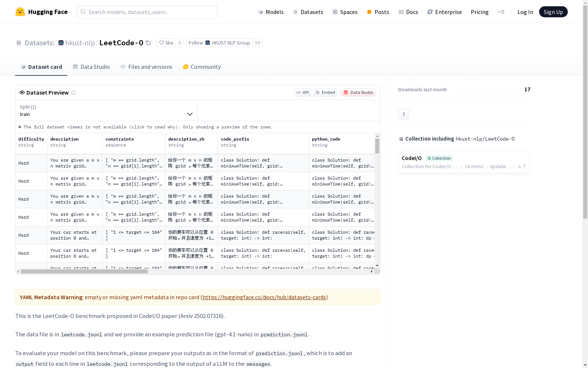Open the Split train dropdown
Screen dimensions: 588x368
point(106,110)
